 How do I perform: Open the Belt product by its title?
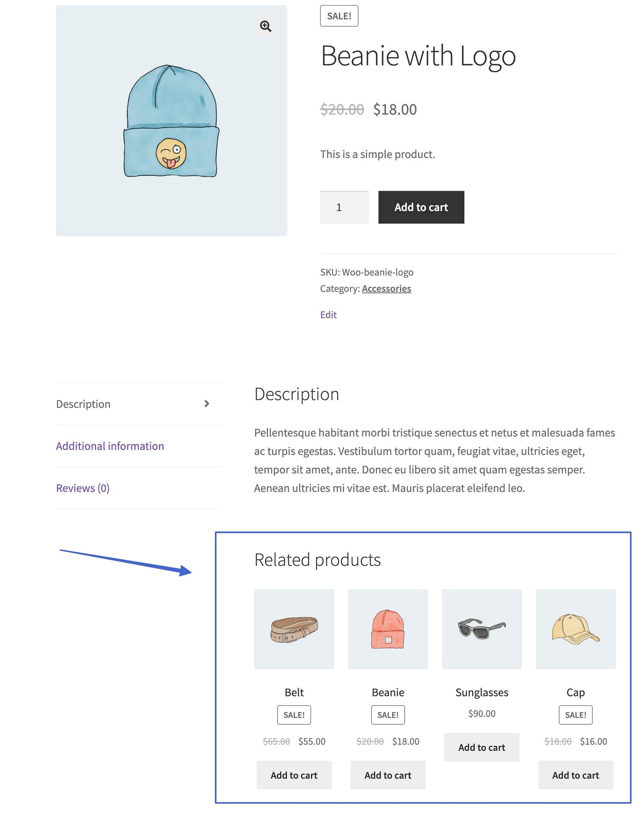click(x=294, y=692)
